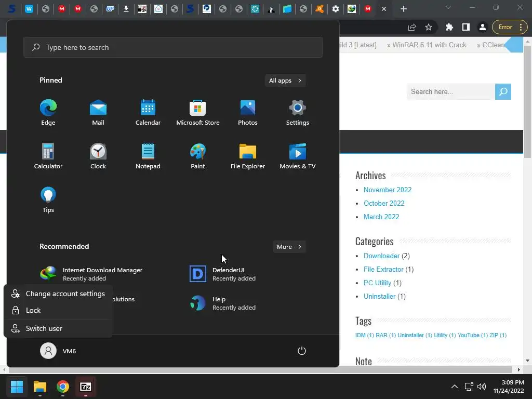
Task: Select Change account settings
Action: click(x=58, y=294)
